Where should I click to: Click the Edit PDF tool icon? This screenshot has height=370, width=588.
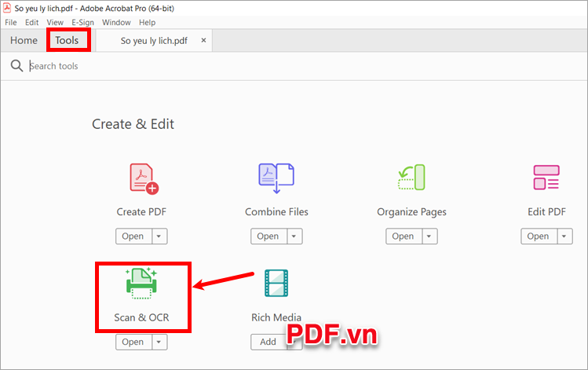pos(546,178)
